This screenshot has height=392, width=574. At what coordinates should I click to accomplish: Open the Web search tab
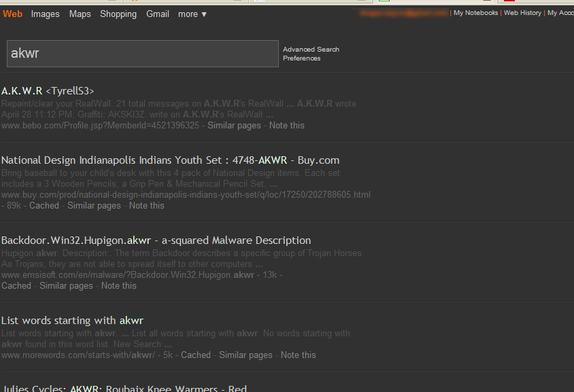click(12, 14)
